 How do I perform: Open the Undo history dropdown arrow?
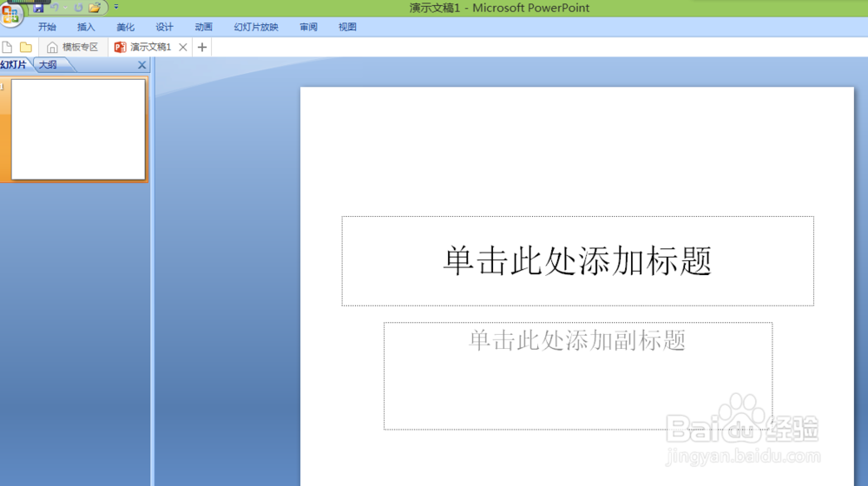click(x=65, y=8)
